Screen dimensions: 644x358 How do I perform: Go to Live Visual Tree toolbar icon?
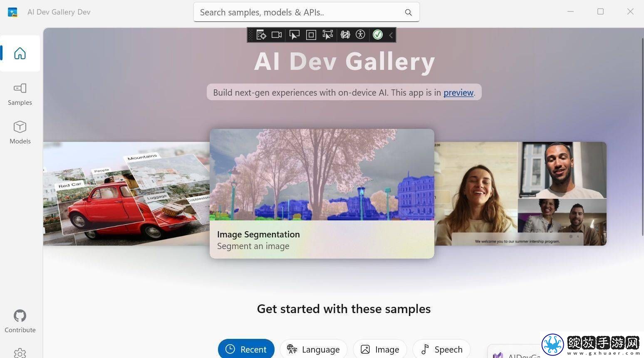tap(261, 35)
